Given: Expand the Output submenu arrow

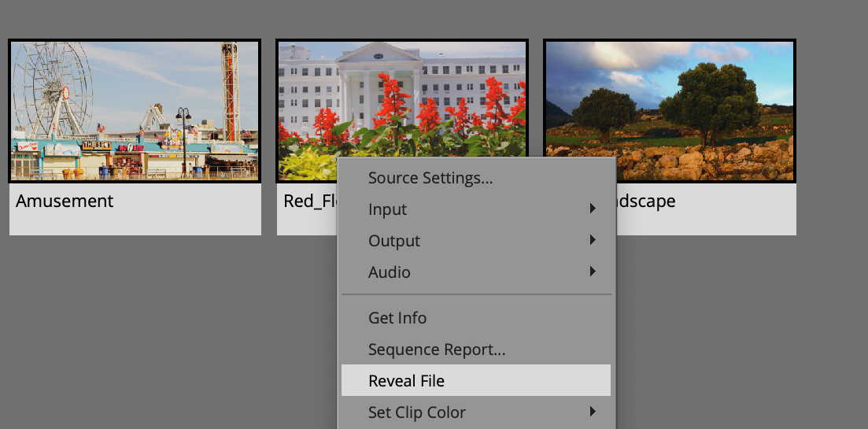Looking at the screenshot, I should tap(593, 239).
